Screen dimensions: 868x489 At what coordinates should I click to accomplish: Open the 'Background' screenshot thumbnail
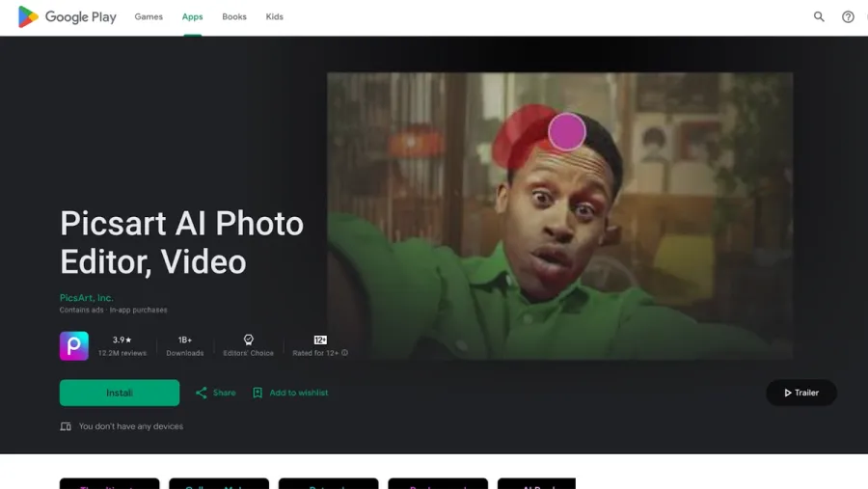pos(438,483)
